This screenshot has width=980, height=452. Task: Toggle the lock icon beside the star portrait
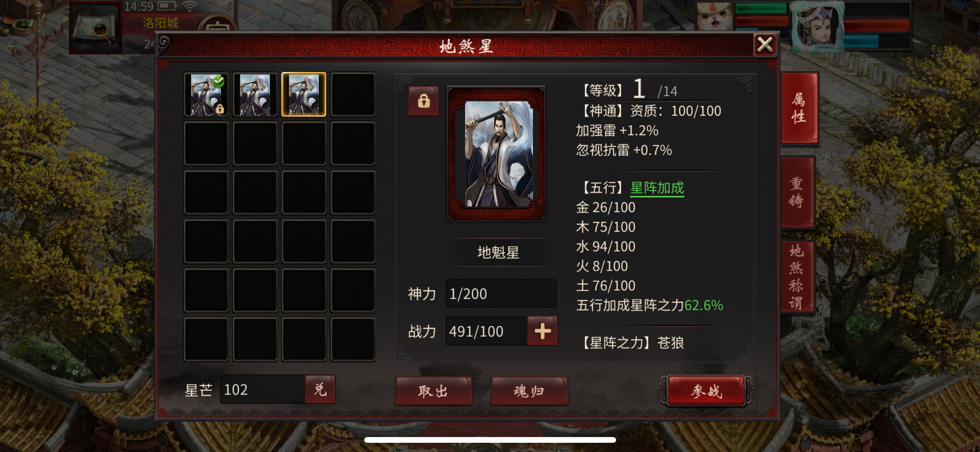coord(423,101)
